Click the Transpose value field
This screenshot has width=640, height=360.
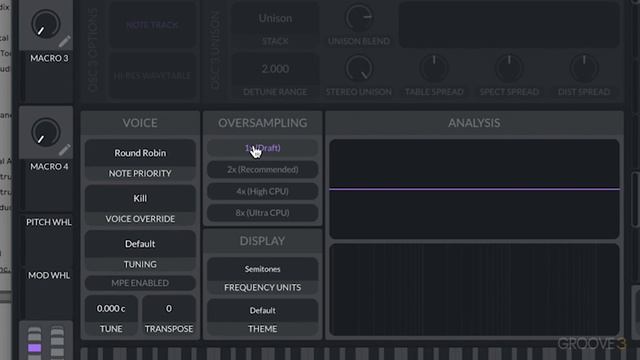click(169, 309)
